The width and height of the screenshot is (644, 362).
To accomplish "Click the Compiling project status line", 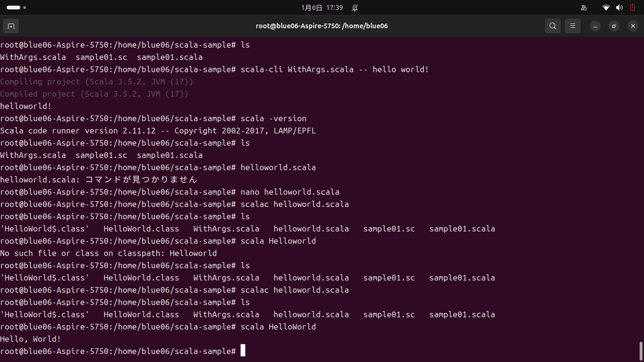I will (97, 82).
